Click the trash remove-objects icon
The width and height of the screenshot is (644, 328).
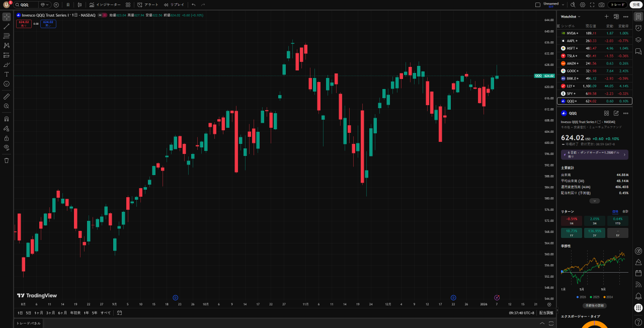[6, 160]
